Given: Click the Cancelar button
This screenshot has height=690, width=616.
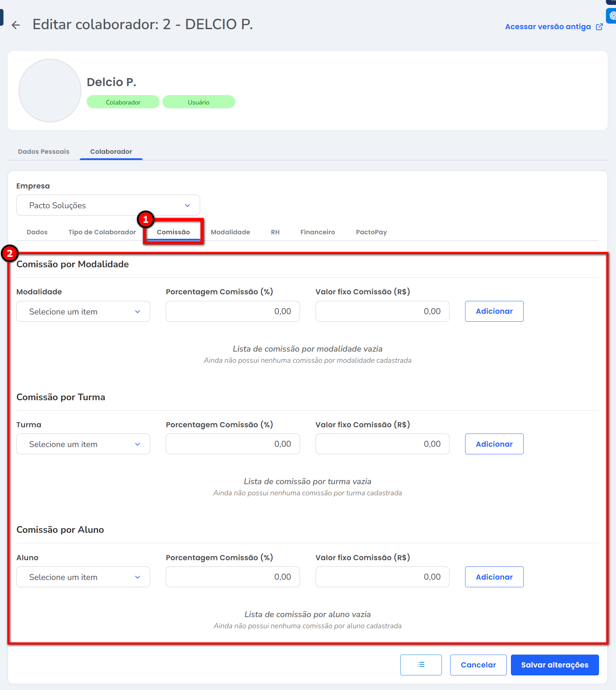Looking at the screenshot, I should tap(478, 665).
